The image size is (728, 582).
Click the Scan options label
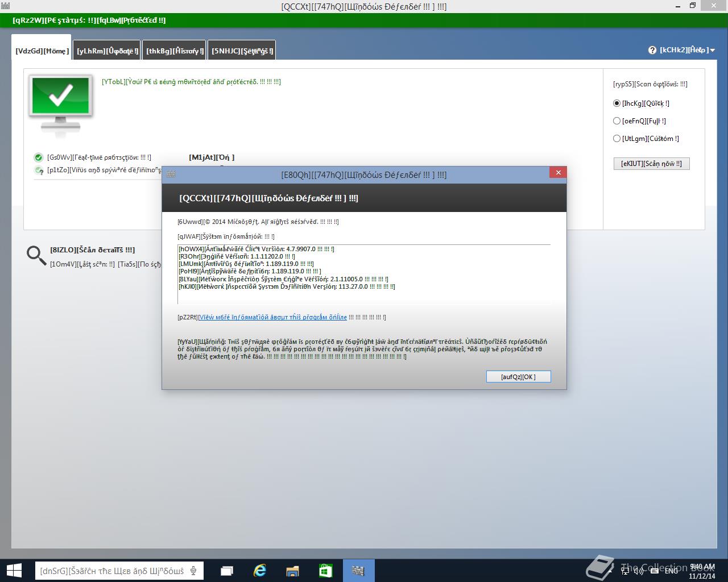point(650,84)
